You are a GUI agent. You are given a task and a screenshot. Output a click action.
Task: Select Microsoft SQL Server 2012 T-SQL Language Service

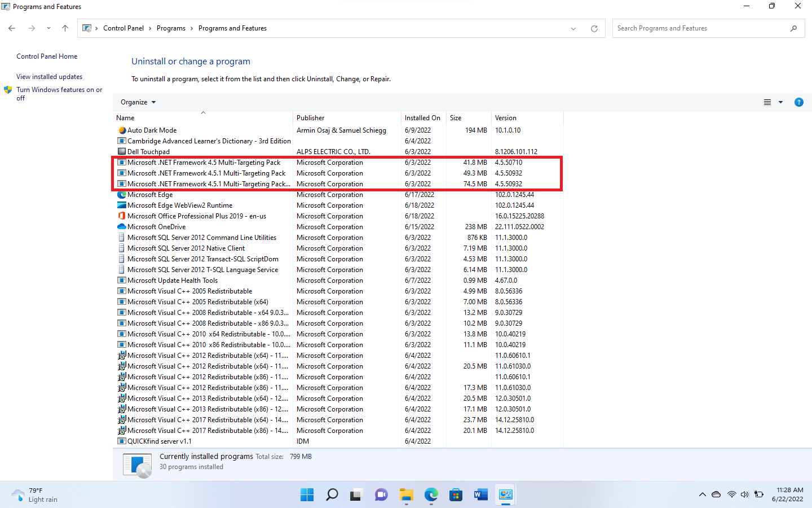203,270
